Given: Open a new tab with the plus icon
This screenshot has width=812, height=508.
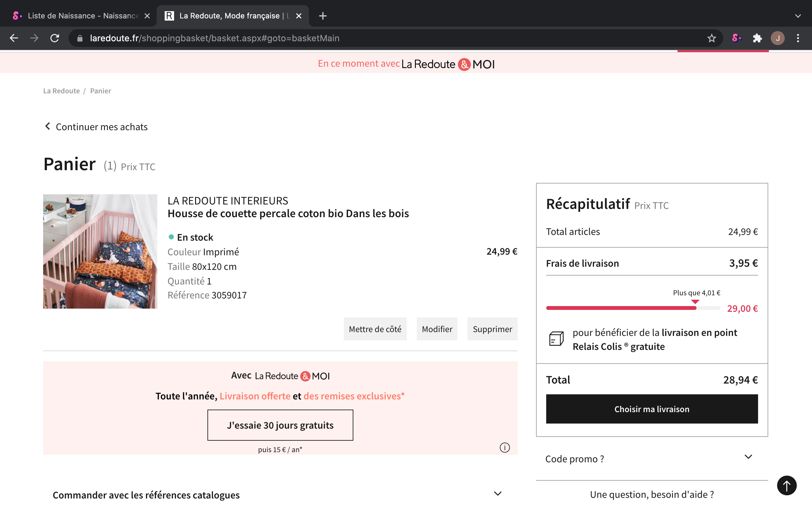Looking at the screenshot, I should pos(323,16).
